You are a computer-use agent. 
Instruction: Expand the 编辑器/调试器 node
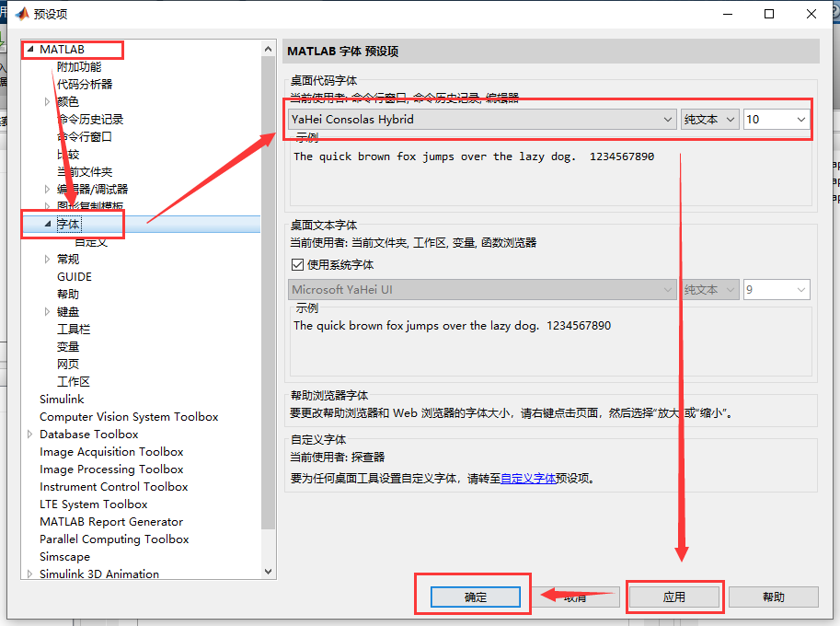click(47, 189)
